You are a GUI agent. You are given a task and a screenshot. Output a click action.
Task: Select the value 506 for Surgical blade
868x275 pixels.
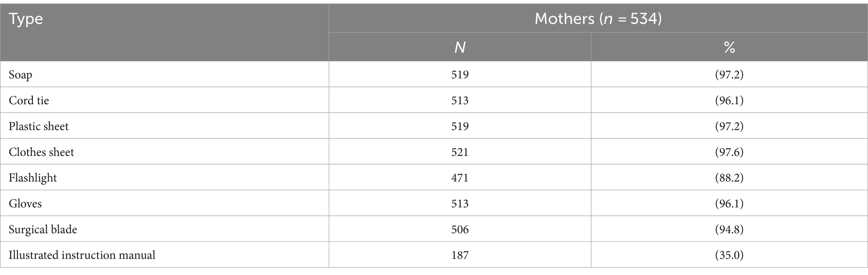pos(460,230)
